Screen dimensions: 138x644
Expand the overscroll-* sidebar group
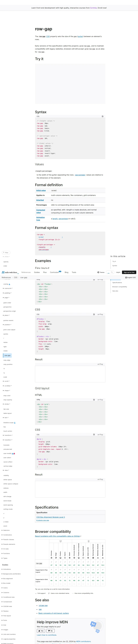[x=8, y=289]
